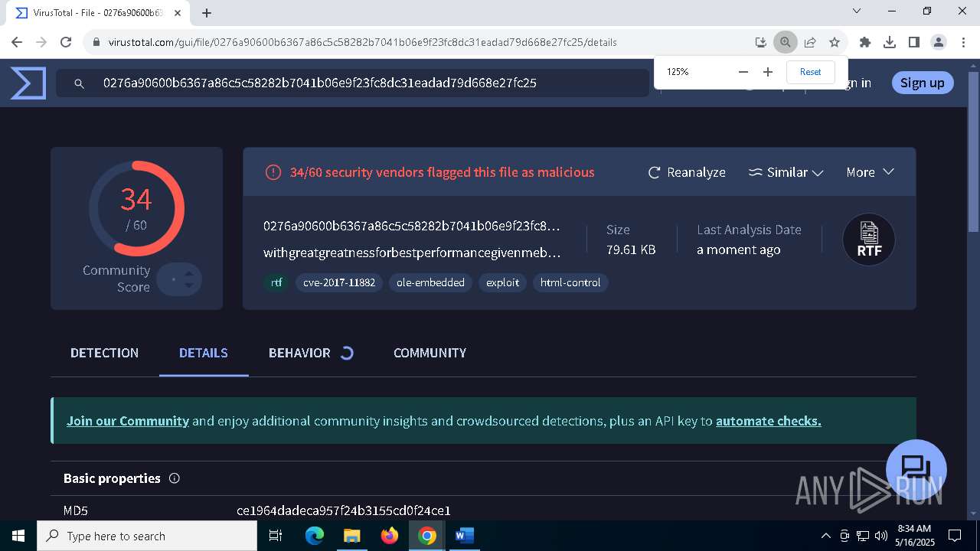Screen dimensions: 980x551
Task: Click the MD5 hash value ce1964dadeca957f24b3155cd0f24ce1
Action: point(344,510)
